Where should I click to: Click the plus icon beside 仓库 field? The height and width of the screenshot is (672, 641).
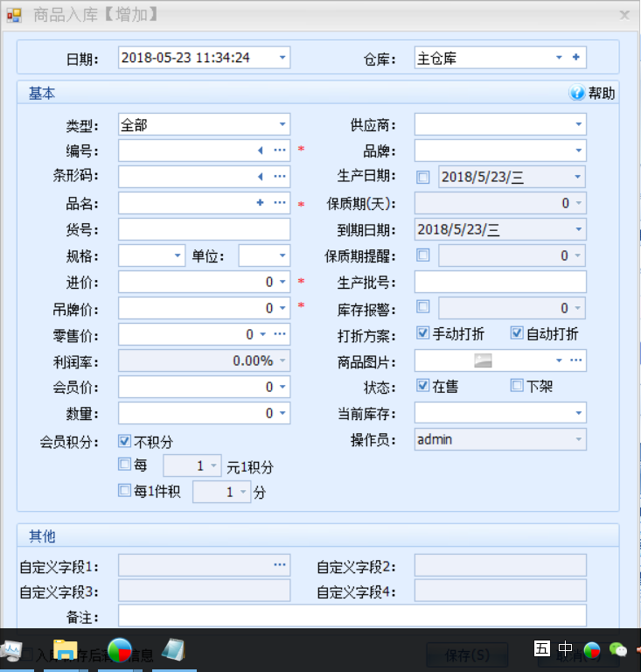(575, 59)
